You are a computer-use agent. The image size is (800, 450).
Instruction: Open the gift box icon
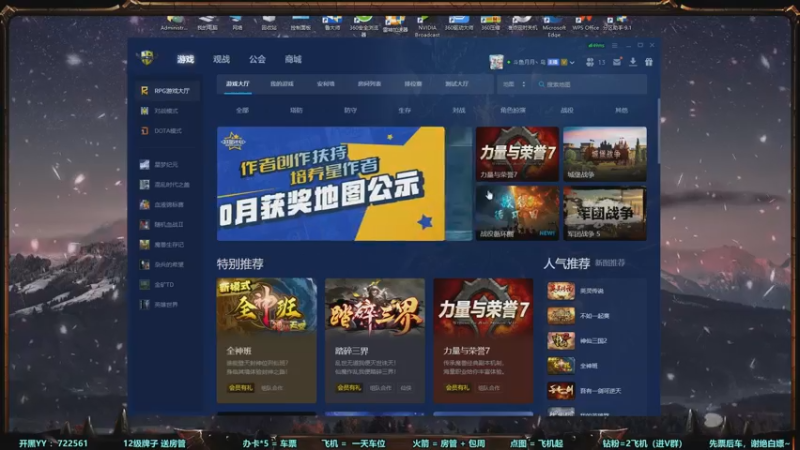tap(648, 62)
